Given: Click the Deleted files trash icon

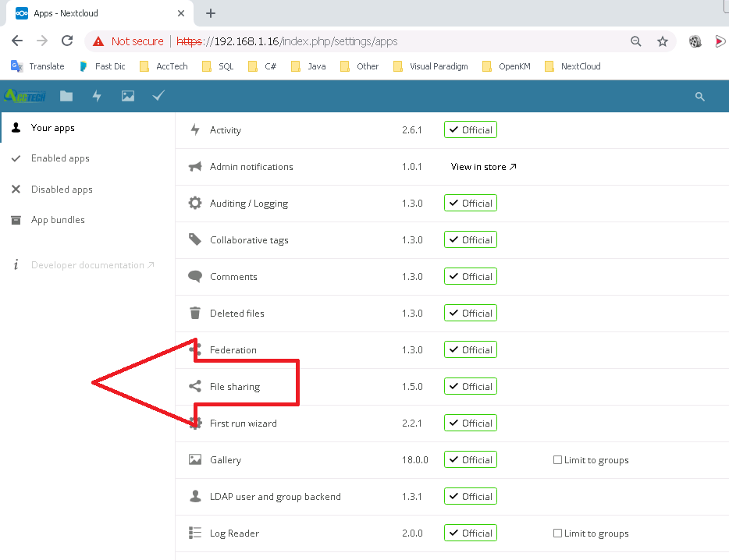Looking at the screenshot, I should pyautogui.click(x=195, y=314).
